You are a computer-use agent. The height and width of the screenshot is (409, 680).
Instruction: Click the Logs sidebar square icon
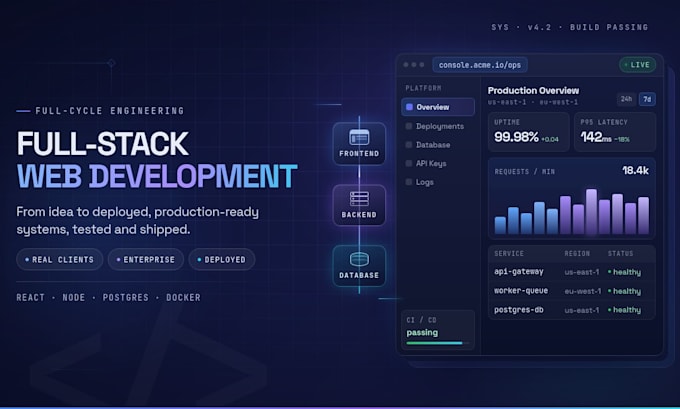(x=409, y=182)
